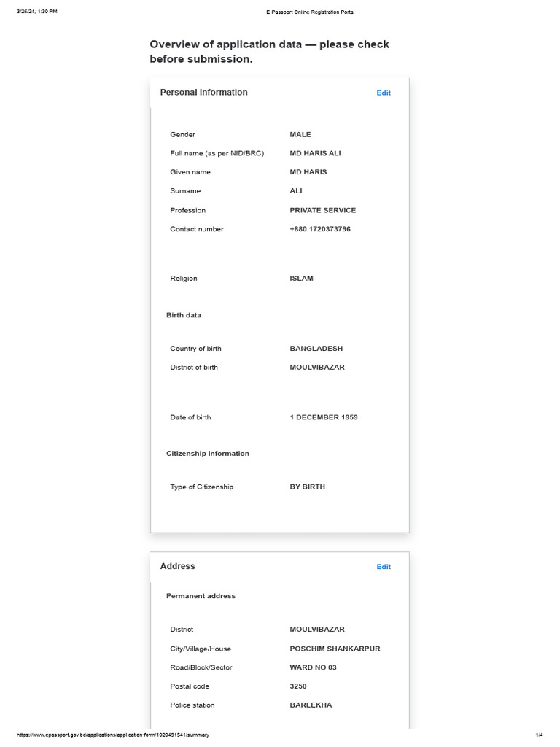Click the Personal Information section heading
Image resolution: width=560 pixels, height=747 pixels.
click(203, 93)
